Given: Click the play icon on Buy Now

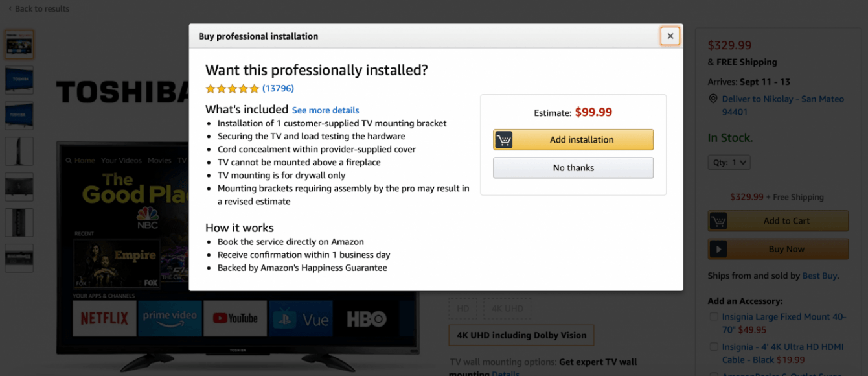Looking at the screenshot, I should (x=718, y=249).
